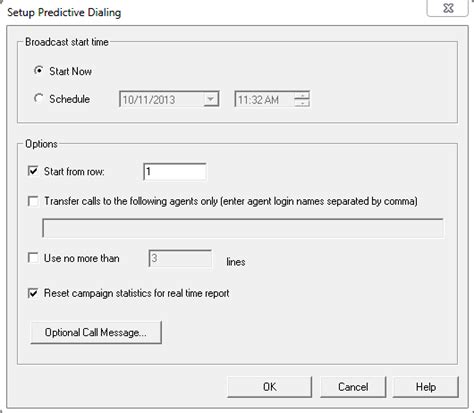Viewport: 474px width, 413px height.
Task: Click the 'lines' label text
Action: 236,262
